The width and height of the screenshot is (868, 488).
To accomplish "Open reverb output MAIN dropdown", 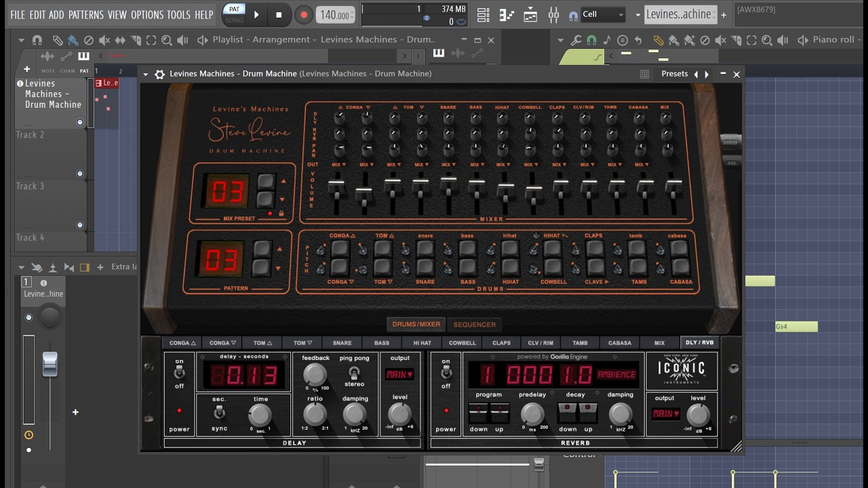I will [665, 413].
